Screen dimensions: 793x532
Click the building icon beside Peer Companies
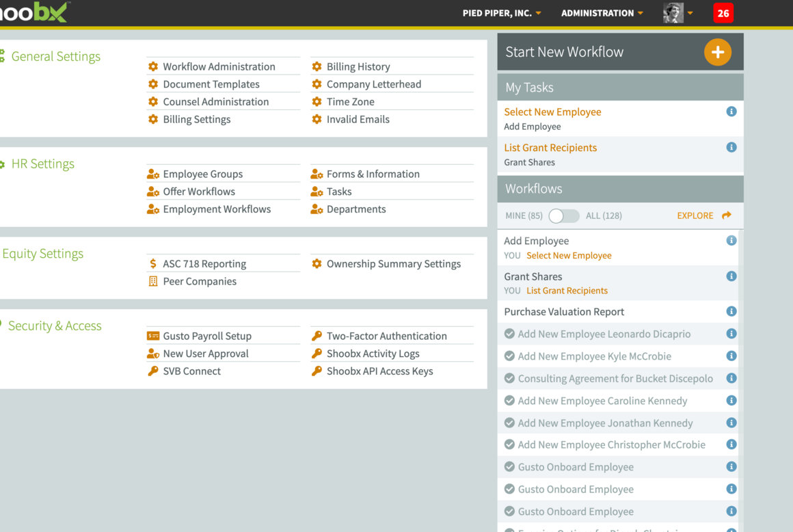point(153,282)
